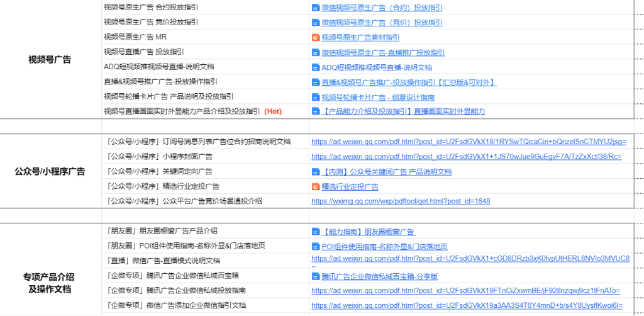Select the cell 「公众号/小程序」公众平台广告竞价场景通投介绍
Image resolution: width=644 pixels, height=316 pixels.
206,201
